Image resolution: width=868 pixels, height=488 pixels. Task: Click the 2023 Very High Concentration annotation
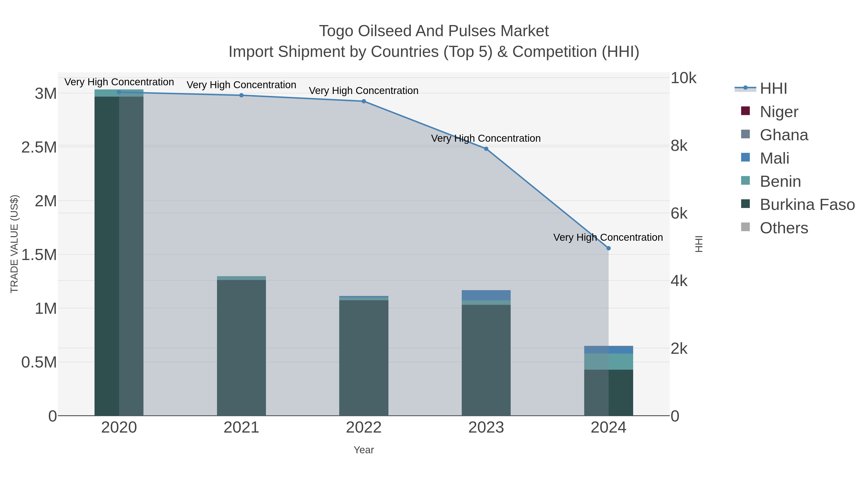[486, 138]
